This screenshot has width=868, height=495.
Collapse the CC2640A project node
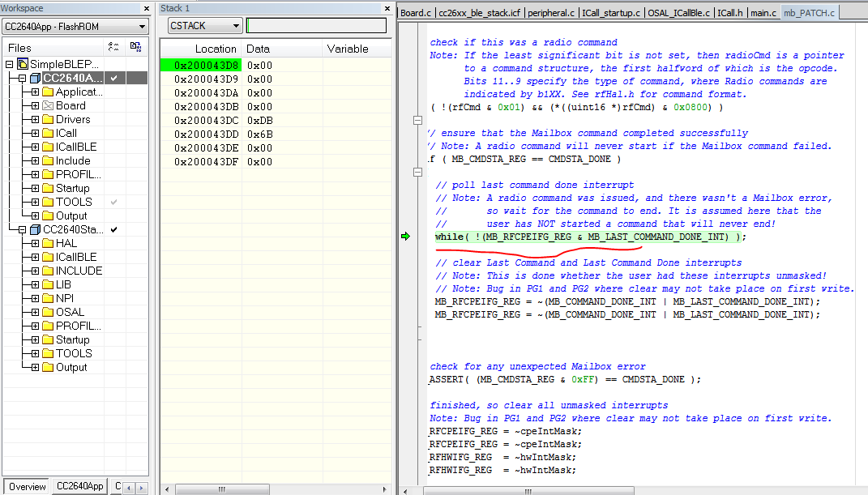[x=22, y=78]
